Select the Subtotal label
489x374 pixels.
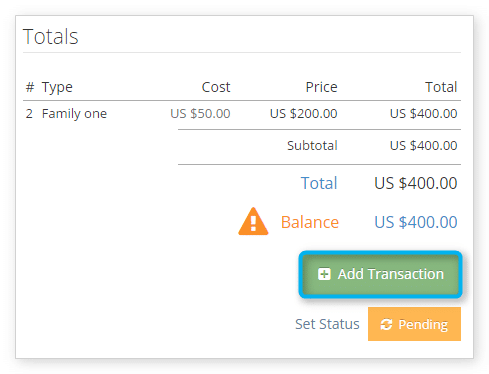click(312, 146)
